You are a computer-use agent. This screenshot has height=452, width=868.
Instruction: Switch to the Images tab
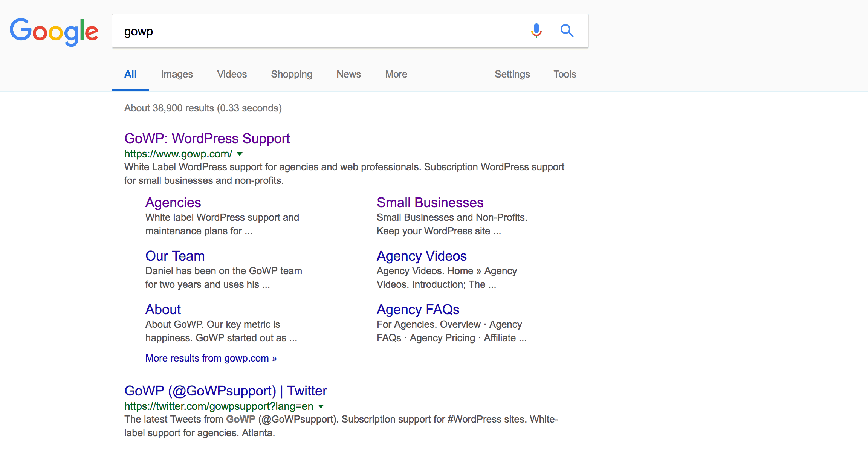click(177, 74)
